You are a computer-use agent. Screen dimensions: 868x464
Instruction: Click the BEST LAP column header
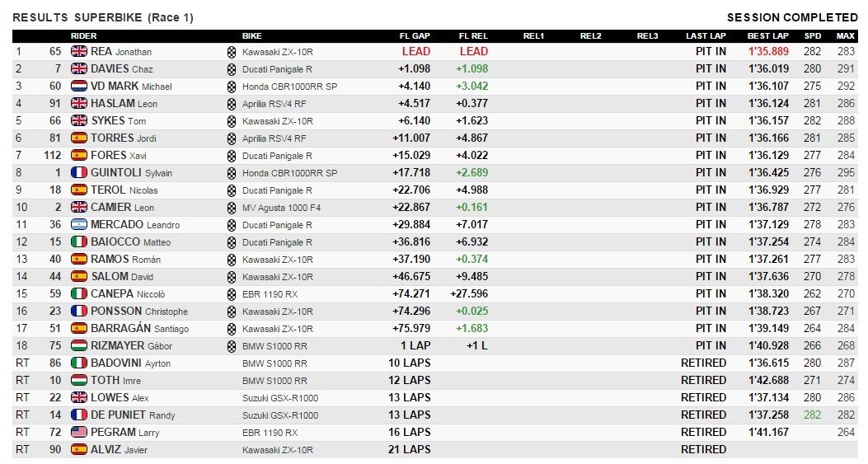(x=768, y=36)
